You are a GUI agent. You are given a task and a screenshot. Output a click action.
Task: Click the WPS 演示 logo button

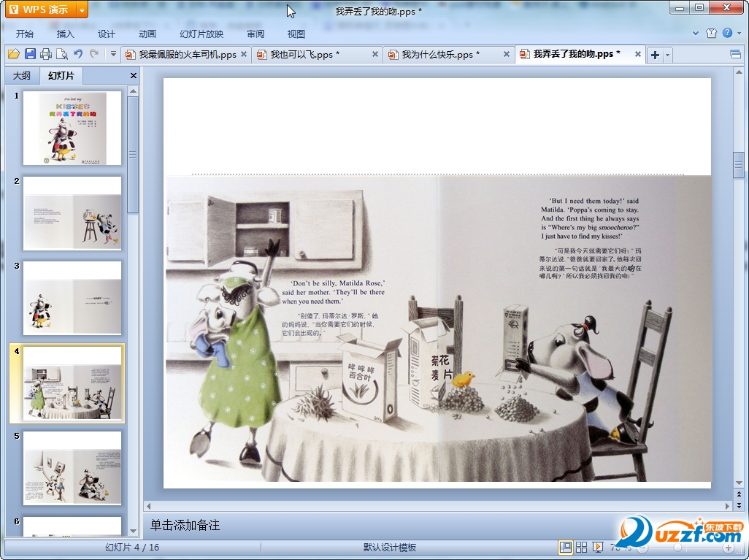[x=42, y=9]
